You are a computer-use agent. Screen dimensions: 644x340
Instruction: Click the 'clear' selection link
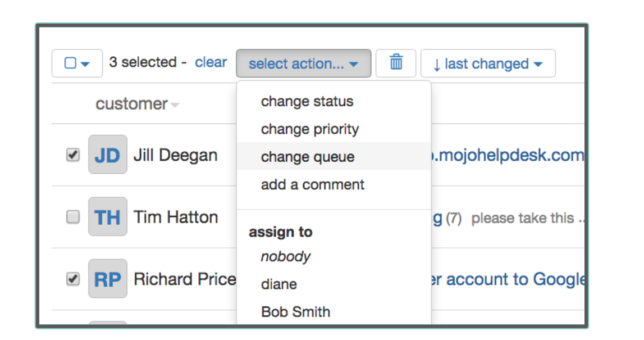pos(211,62)
